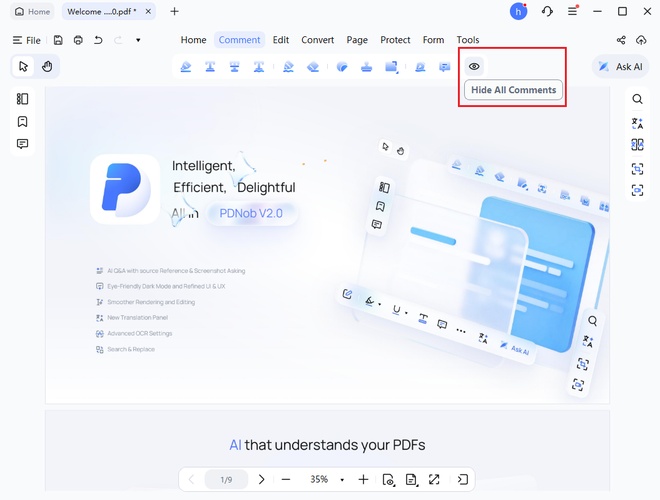
Task: Open the page layout display options
Action: tap(411, 479)
